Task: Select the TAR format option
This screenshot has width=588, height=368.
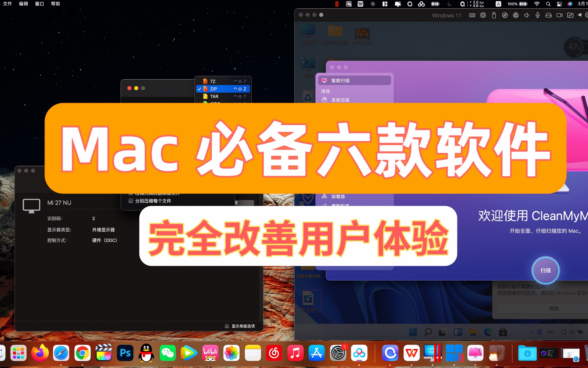Action: pyautogui.click(x=223, y=96)
